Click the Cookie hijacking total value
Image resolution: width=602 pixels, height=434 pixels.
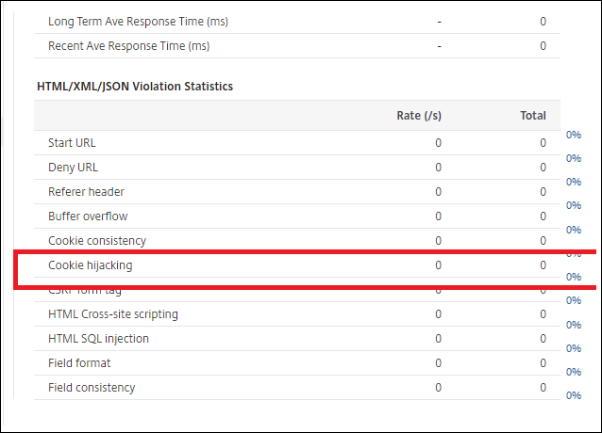tap(543, 266)
